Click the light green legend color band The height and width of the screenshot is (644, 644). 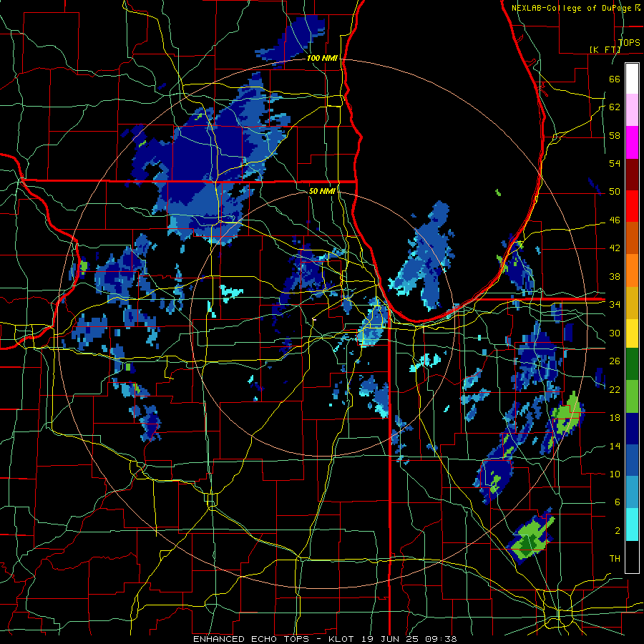632,396
